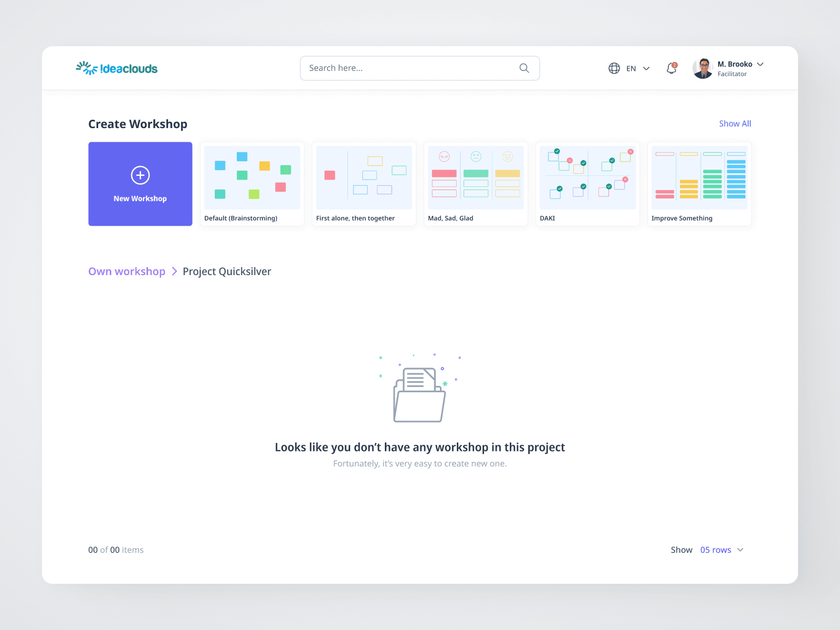Viewport: 840px width, 630px height.
Task: Click the empty folder illustration
Action: coord(419,389)
